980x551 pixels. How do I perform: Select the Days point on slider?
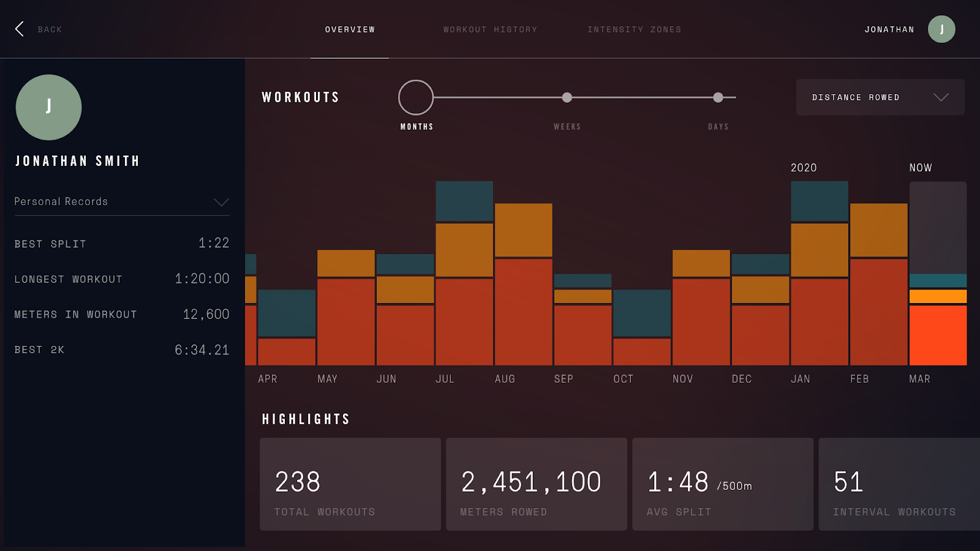pos(718,97)
